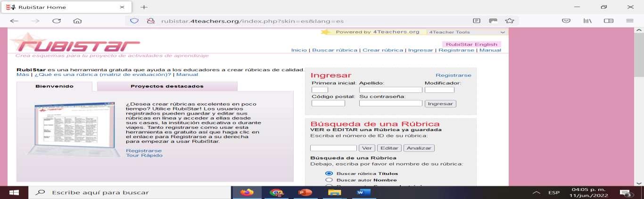The height and width of the screenshot is (199, 644).
Task: Click the icon between reader view and star
Action: [x=493, y=21]
